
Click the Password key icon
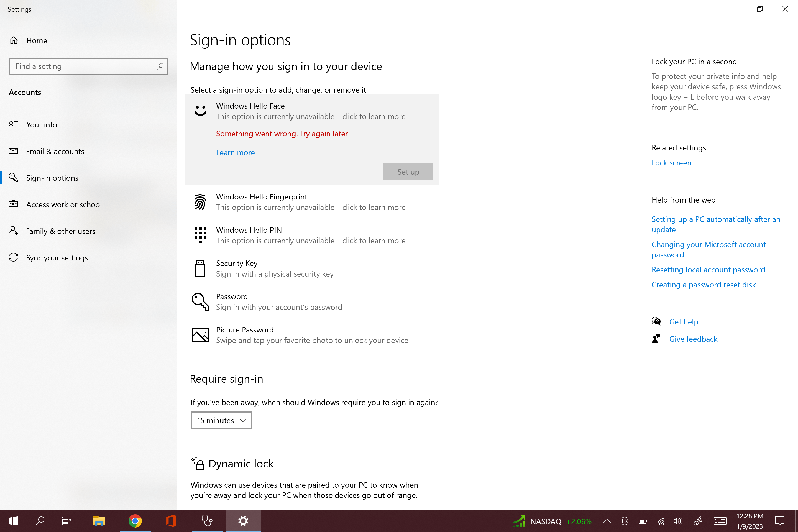tap(200, 302)
